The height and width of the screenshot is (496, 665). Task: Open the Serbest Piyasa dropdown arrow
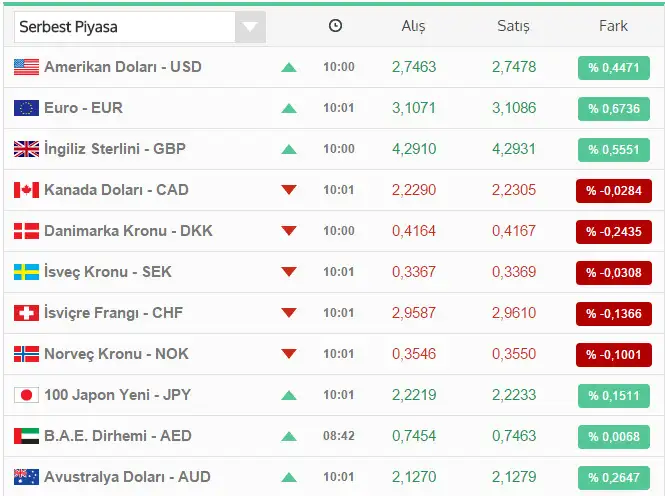pyautogui.click(x=250, y=27)
